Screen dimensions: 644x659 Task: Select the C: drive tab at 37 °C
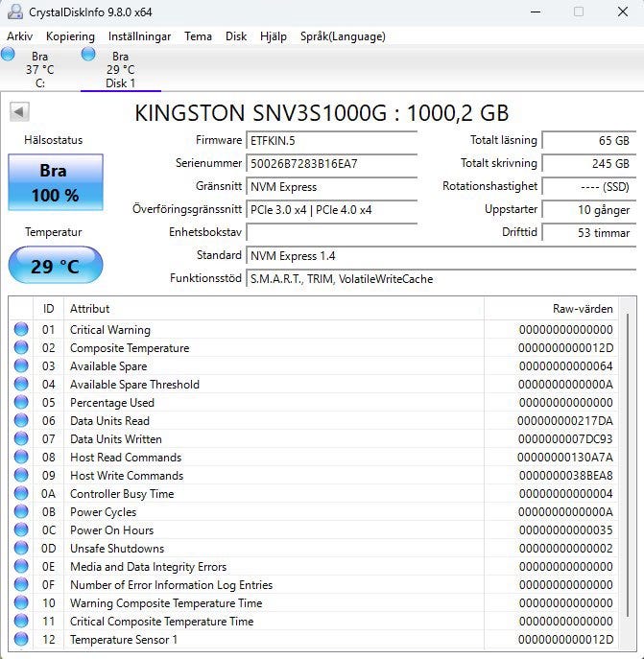click(39, 70)
